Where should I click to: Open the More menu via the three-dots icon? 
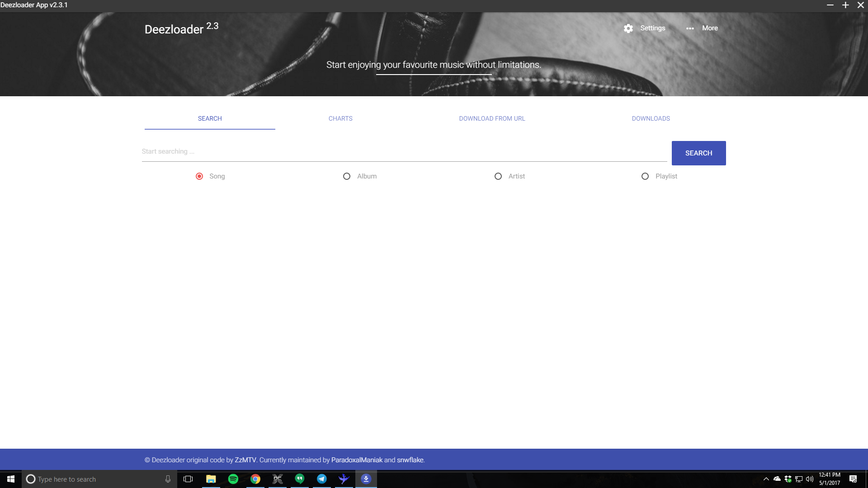(x=690, y=28)
